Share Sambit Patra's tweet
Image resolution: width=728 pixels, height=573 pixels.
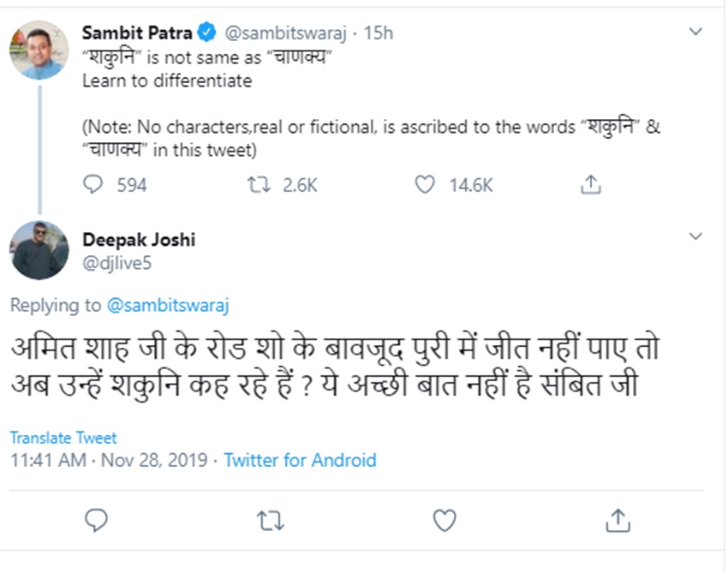click(590, 184)
